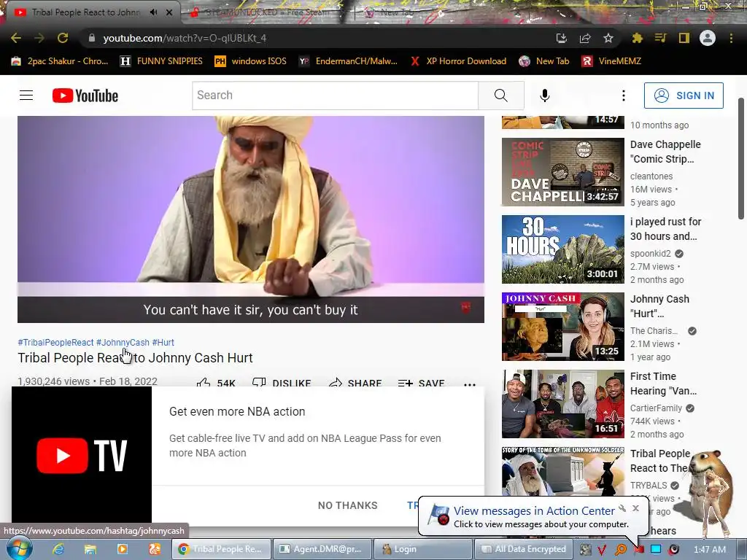Click the #Hurt hashtag
The image size is (747, 560).
[x=163, y=343]
